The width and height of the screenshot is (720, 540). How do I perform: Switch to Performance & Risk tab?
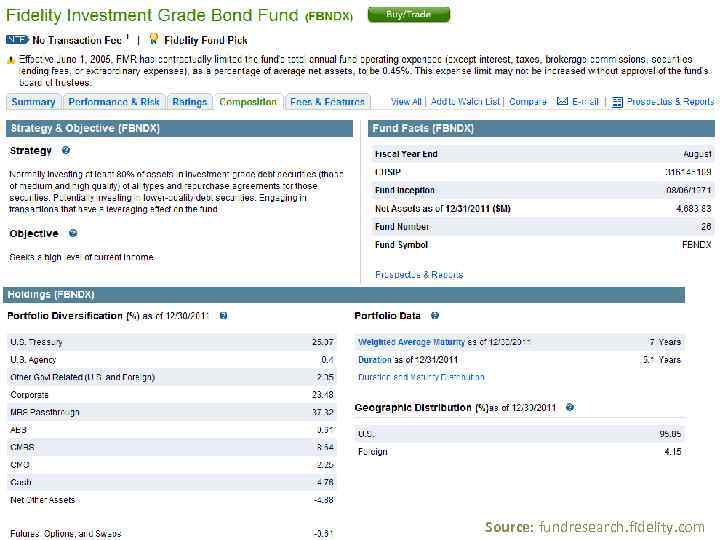113,102
